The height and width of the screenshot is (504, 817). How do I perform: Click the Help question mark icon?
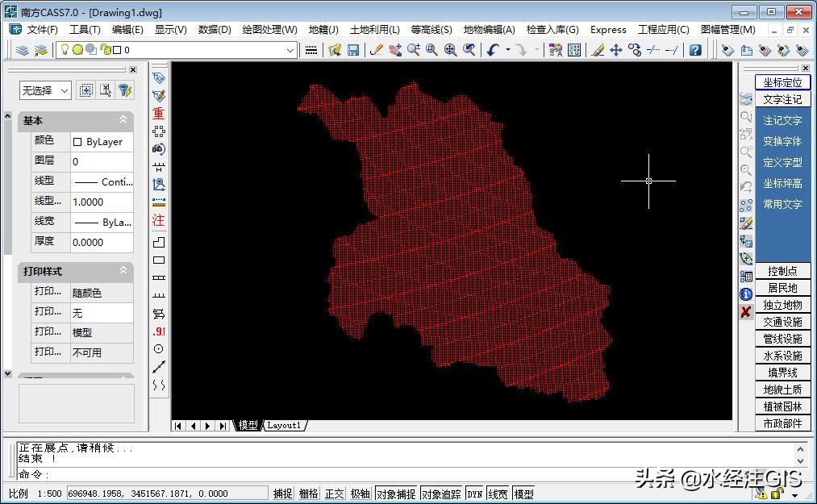(695, 50)
